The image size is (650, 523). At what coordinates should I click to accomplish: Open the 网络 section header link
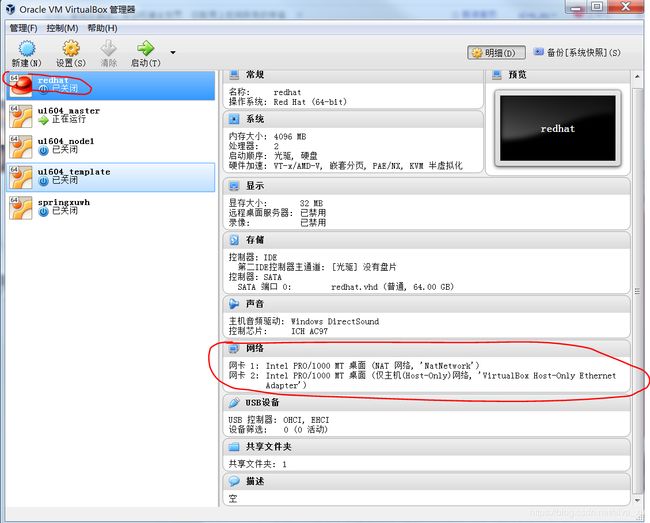click(x=255, y=349)
